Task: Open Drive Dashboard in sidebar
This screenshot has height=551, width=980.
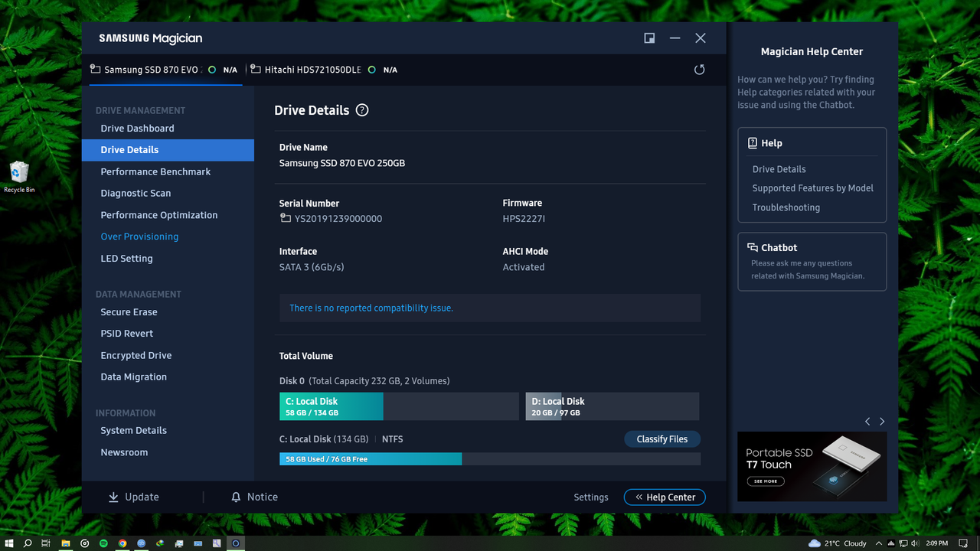Action: click(x=137, y=129)
